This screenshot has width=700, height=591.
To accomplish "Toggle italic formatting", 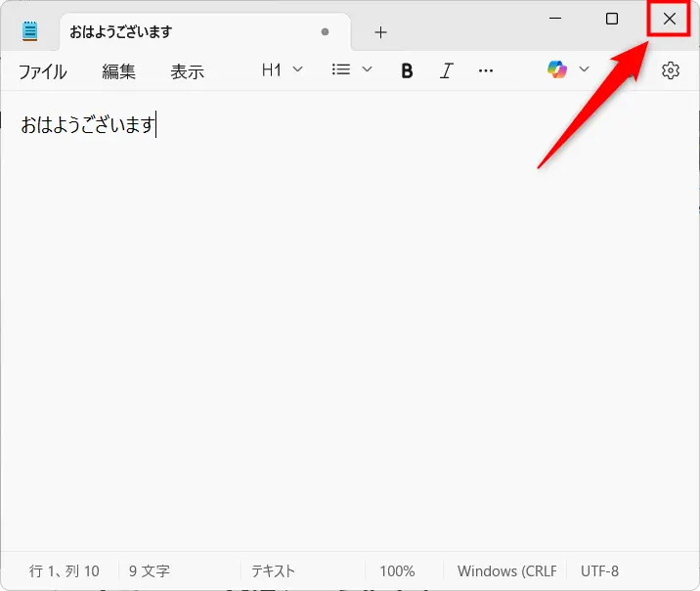I will pos(447,70).
